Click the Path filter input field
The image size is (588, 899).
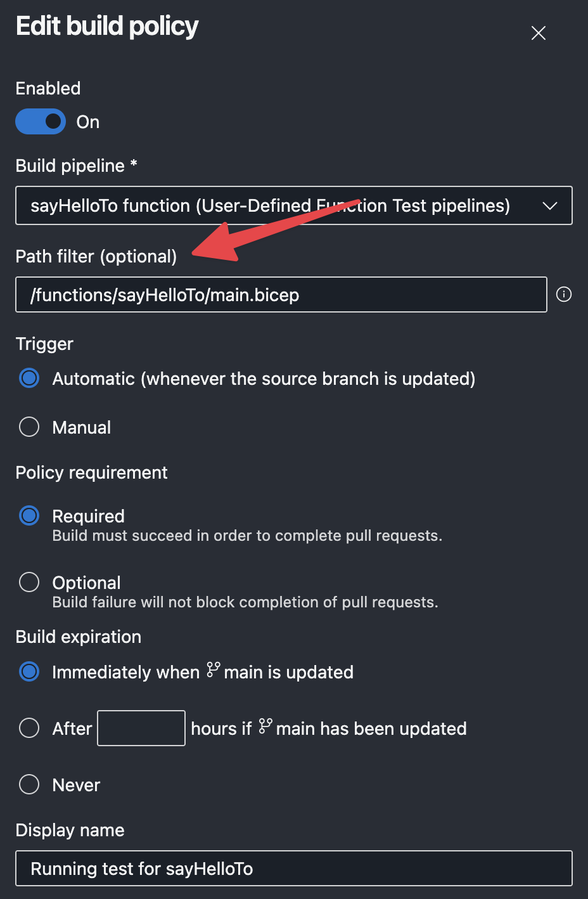[281, 295]
